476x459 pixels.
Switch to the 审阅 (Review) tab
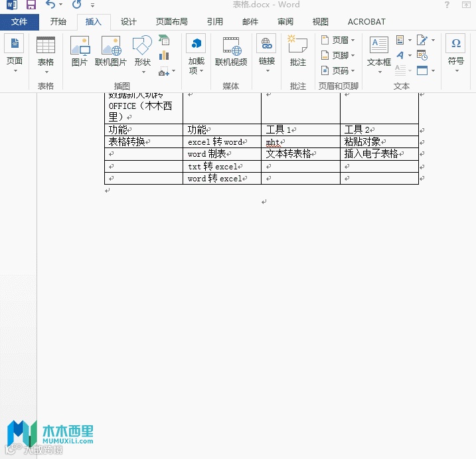(285, 22)
